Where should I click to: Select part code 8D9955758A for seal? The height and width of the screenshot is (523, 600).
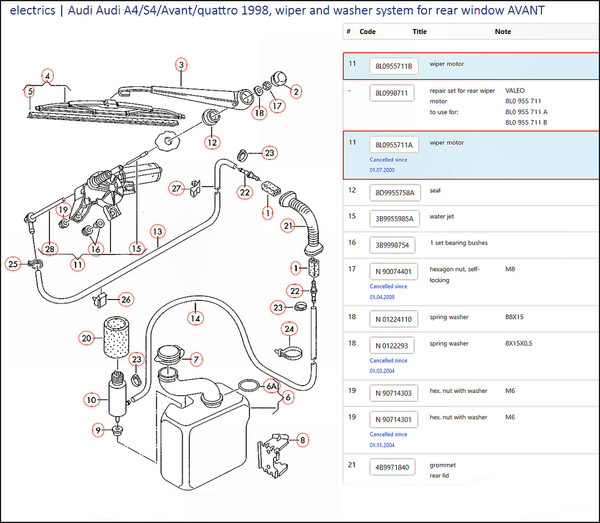click(x=393, y=190)
